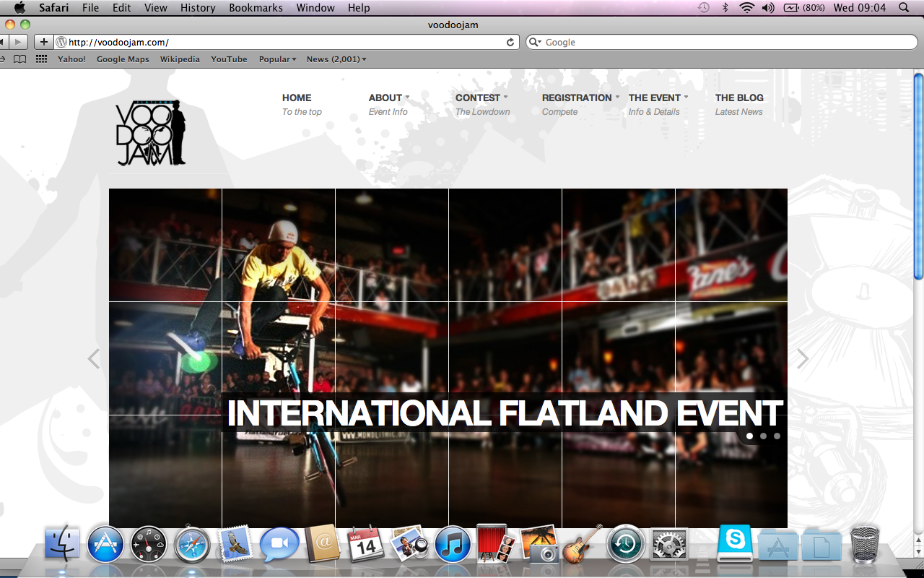Open Spotlight search magnifier in menu bar

904,8
